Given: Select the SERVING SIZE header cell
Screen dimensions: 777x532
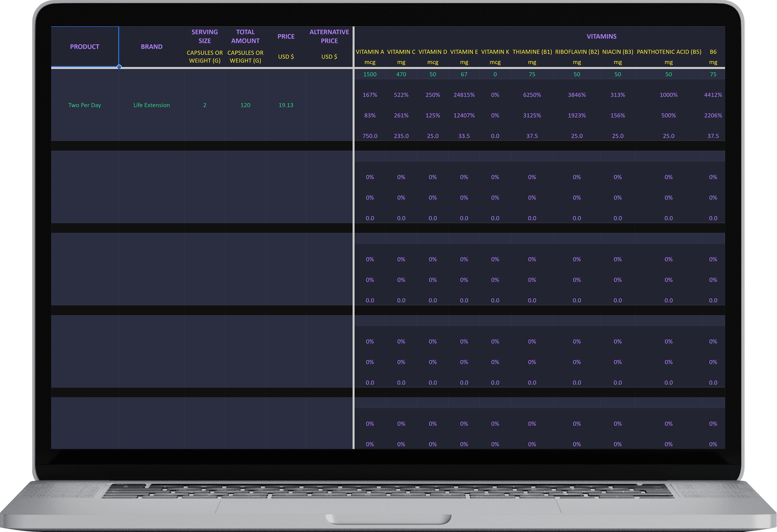Looking at the screenshot, I should click(x=204, y=36).
